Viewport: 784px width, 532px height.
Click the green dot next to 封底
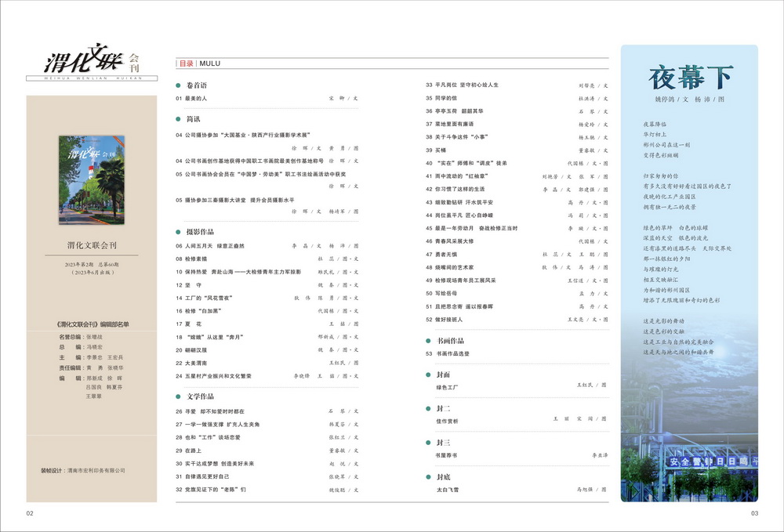pos(429,476)
